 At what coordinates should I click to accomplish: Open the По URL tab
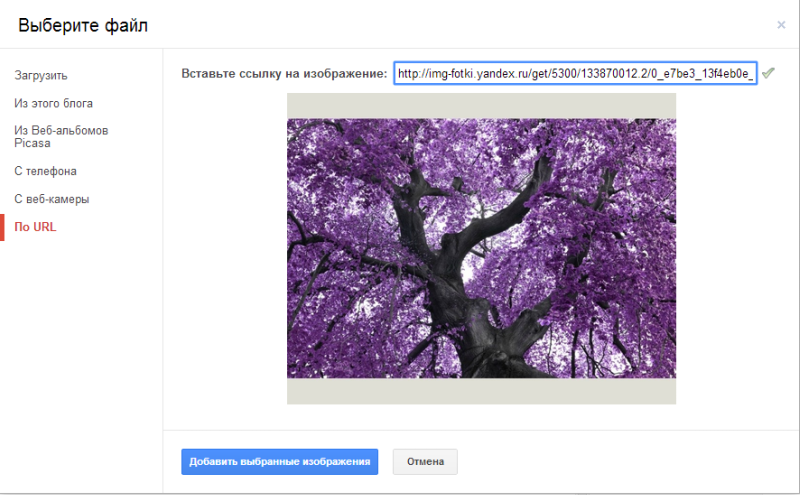click(x=35, y=227)
